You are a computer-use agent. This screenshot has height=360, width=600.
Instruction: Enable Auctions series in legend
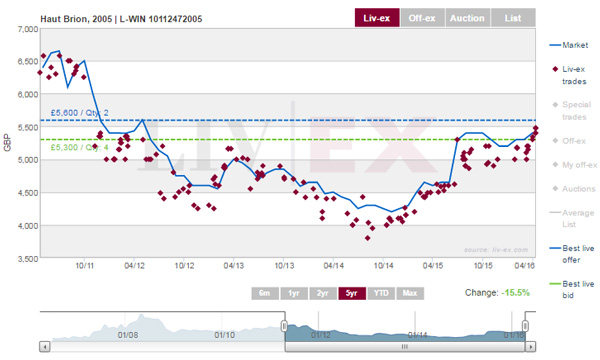[x=574, y=189]
